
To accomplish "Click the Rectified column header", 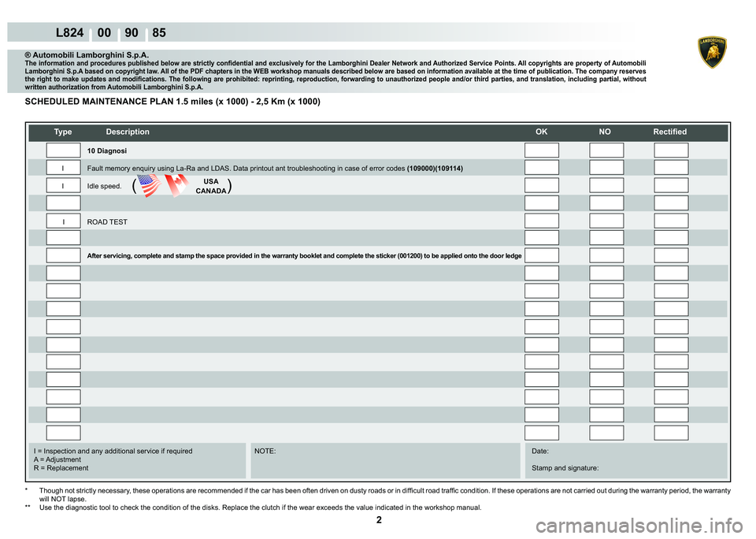I will pos(669,132).
